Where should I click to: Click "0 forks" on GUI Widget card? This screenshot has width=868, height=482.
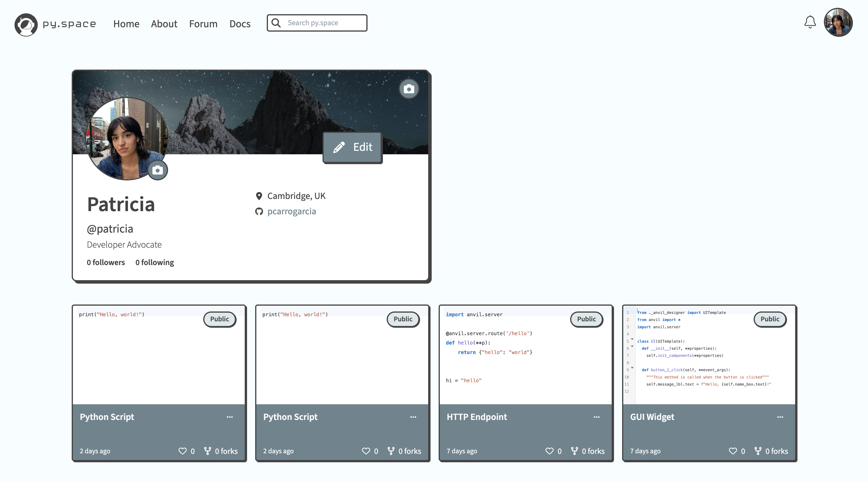(x=777, y=451)
